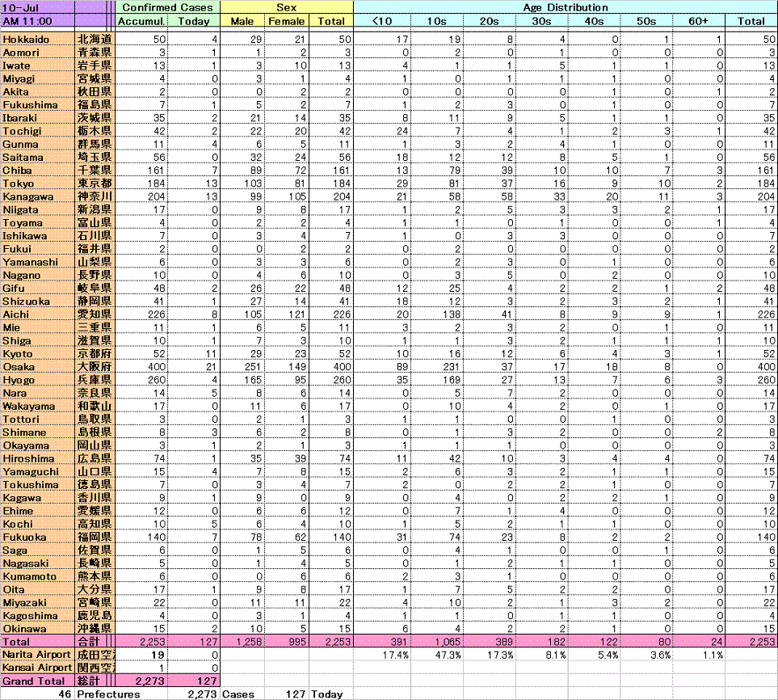Screen dimensions: 778x700
Task: Click the "<10" age column header
Action: coord(382,21)
